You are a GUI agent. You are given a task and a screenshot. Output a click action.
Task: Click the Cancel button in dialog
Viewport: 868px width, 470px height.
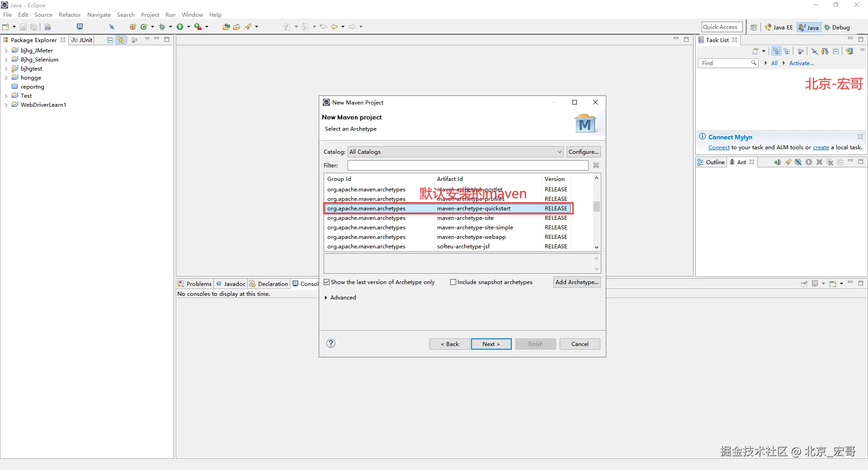coord(580,344)
